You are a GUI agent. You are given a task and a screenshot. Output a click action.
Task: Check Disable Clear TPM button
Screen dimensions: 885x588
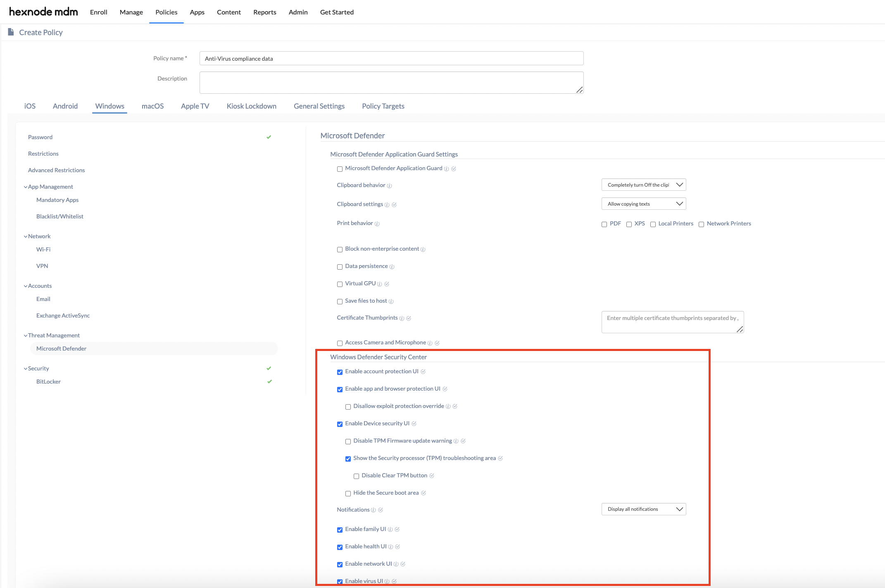[356, 476]
